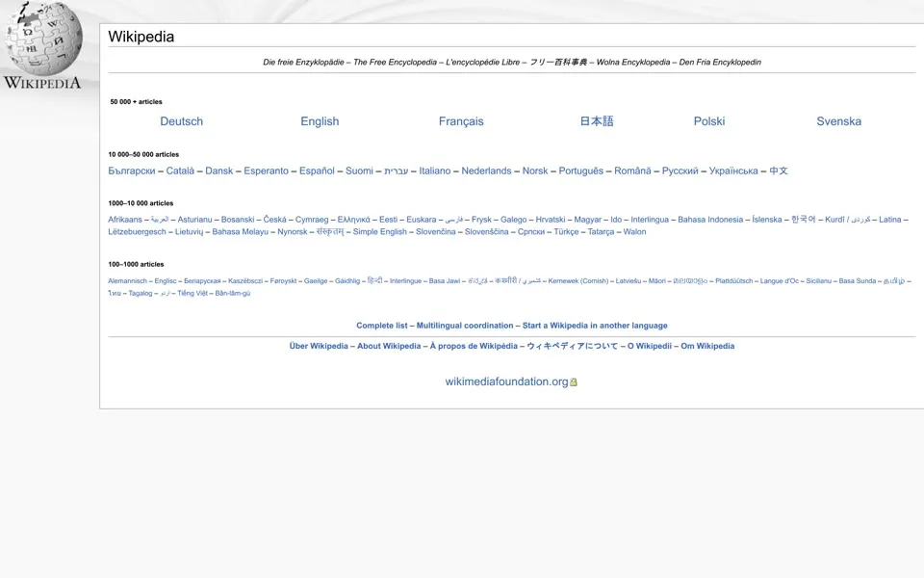
Task: Open the Türkçe edition
Action: (566, 232)
